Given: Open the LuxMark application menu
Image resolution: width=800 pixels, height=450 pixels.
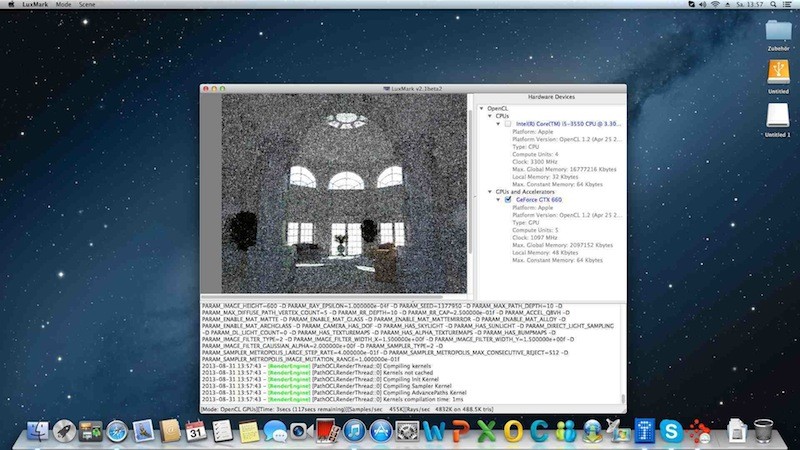Looking at the screenshot, I should point(35,4).
